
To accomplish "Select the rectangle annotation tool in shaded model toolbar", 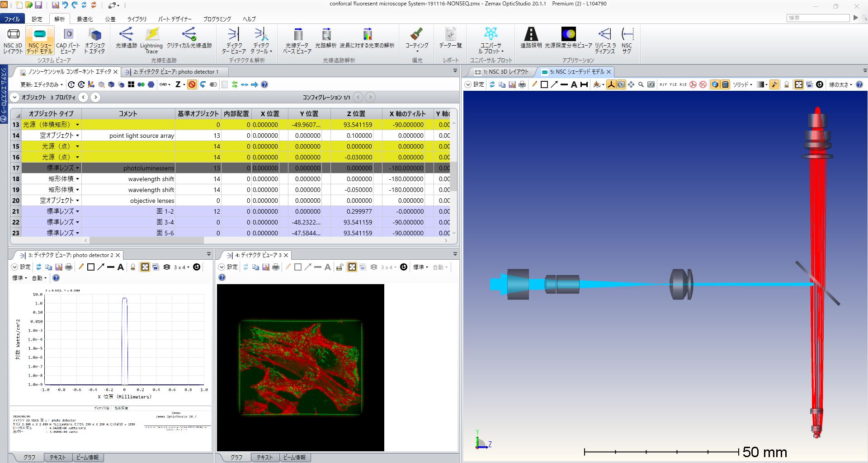I will click(544, 84).
